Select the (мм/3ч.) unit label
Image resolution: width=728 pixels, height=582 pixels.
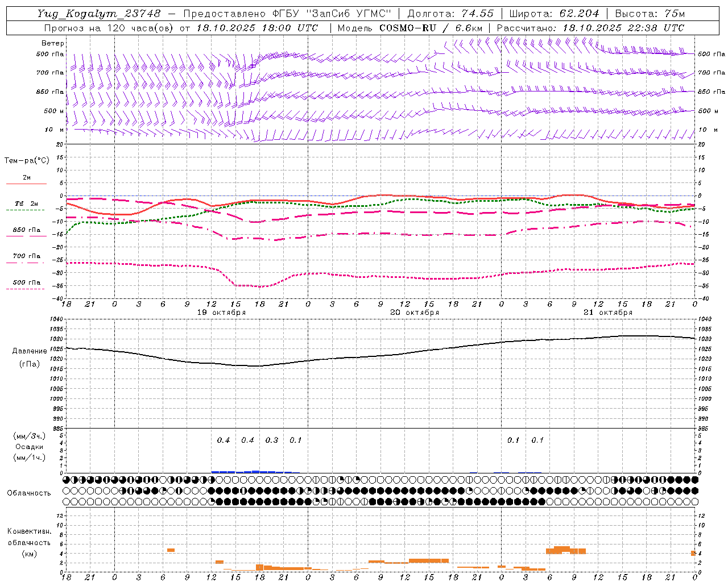[x=30, y=436]
